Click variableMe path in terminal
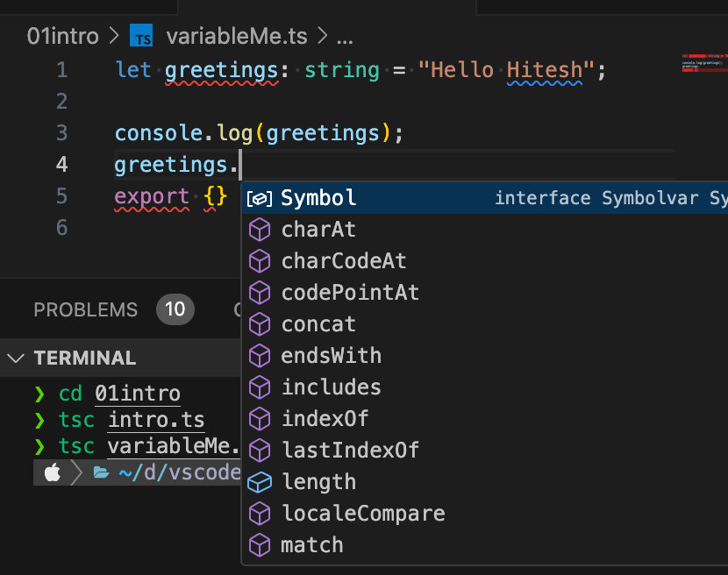728x575 pixels. tap(175, 446)
